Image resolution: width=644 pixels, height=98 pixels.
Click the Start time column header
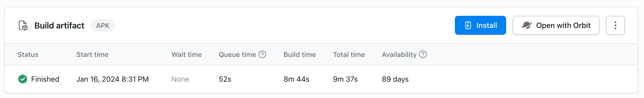pos(92,55)
